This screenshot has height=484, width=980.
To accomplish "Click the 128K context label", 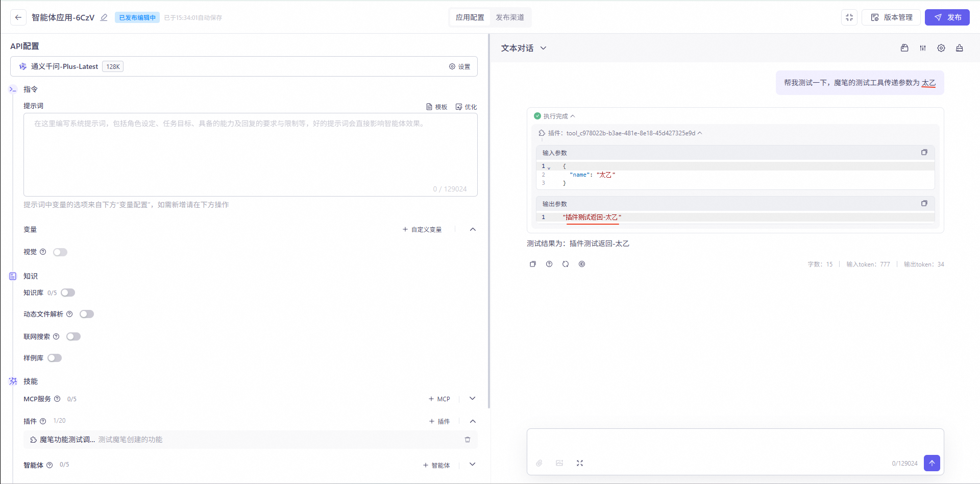I will 113,66.
